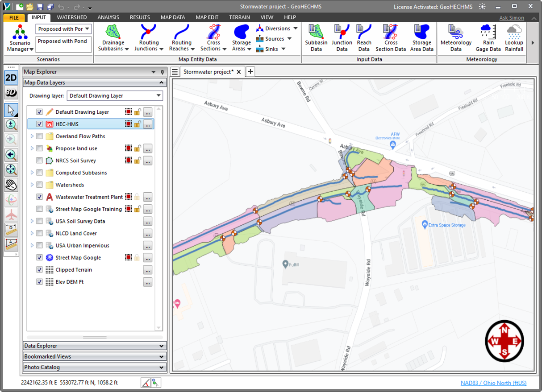Click the compass rose navigation control
542x392 pixels.
click(x=504, y=342)
